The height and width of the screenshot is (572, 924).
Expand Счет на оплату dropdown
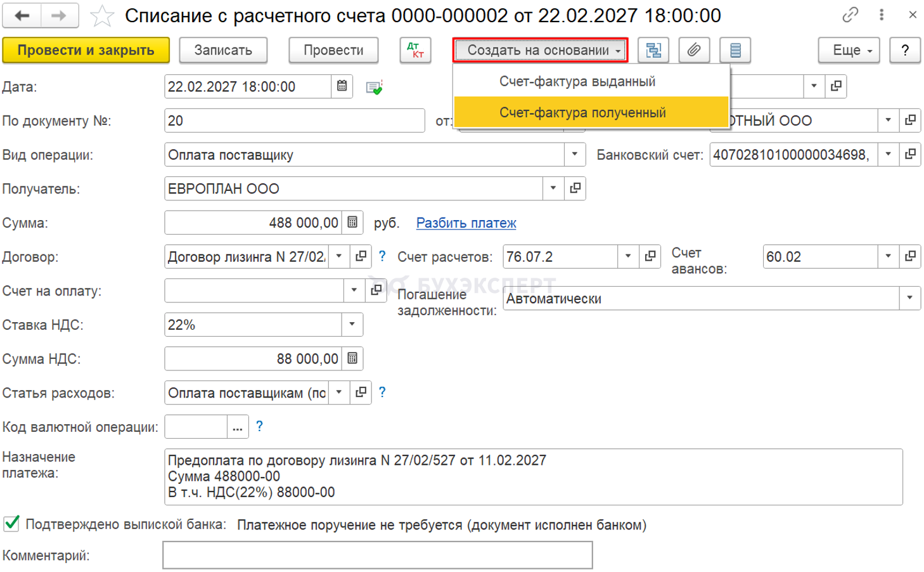click(x=354, y=290)
